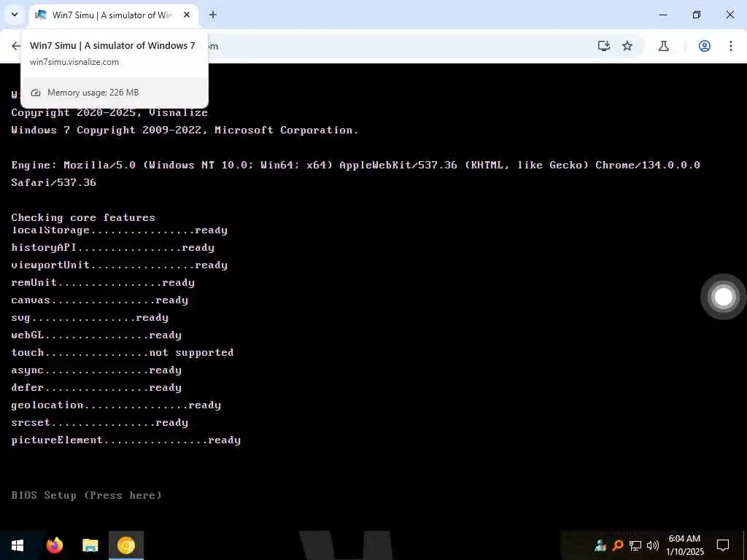Click the 'Copyright 2020-2025, Visnalize' line
Screen dimensions: 747x560
pyautogui.click(x=109, y=112)
